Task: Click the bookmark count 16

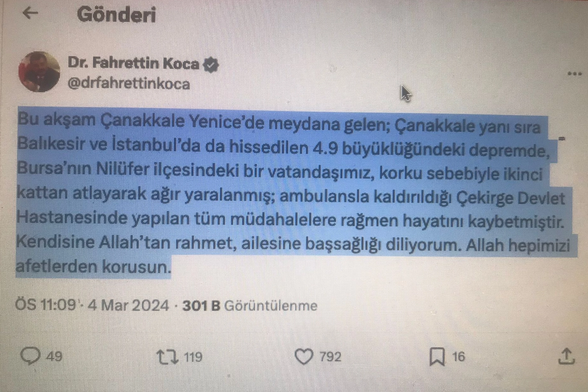Action: tap(458, 356)
